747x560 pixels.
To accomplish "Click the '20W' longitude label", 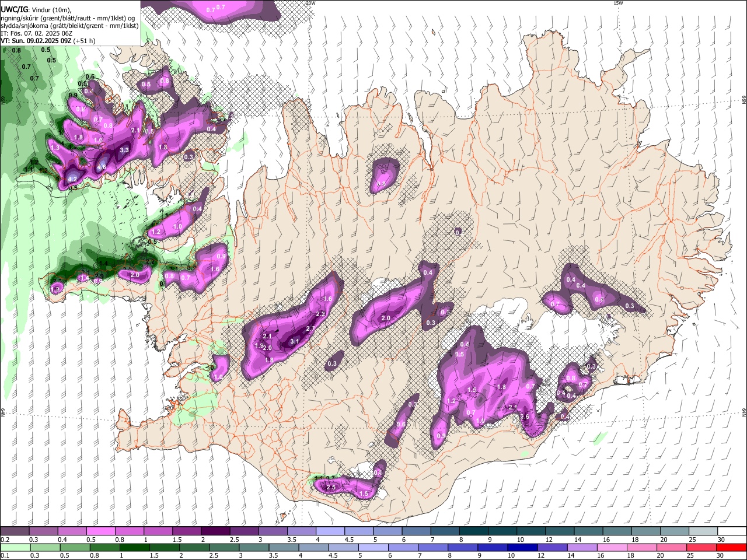I will (311, 3).
